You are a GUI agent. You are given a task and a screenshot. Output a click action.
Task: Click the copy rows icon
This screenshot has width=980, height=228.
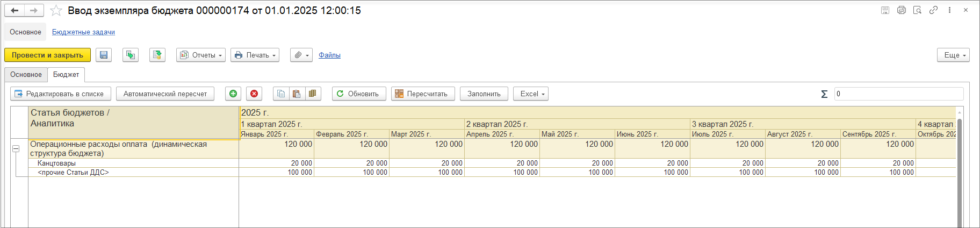pos(281,94)
